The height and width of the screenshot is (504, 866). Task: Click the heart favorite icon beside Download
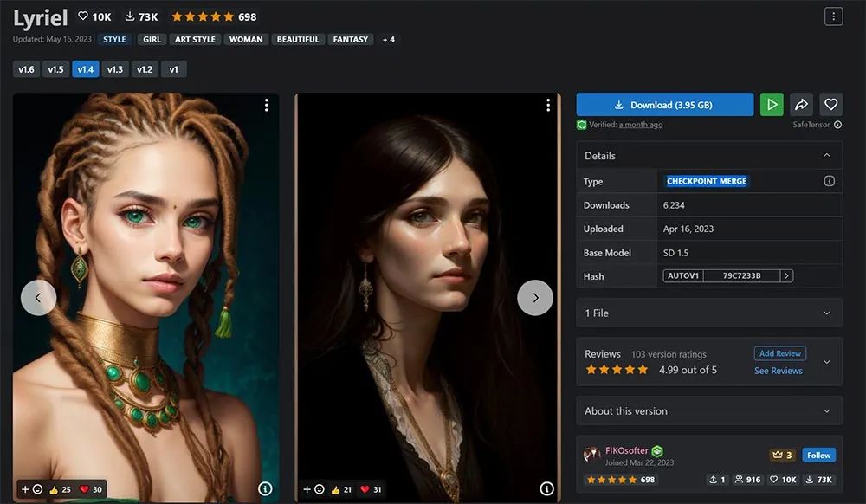(x=830, y=105)
